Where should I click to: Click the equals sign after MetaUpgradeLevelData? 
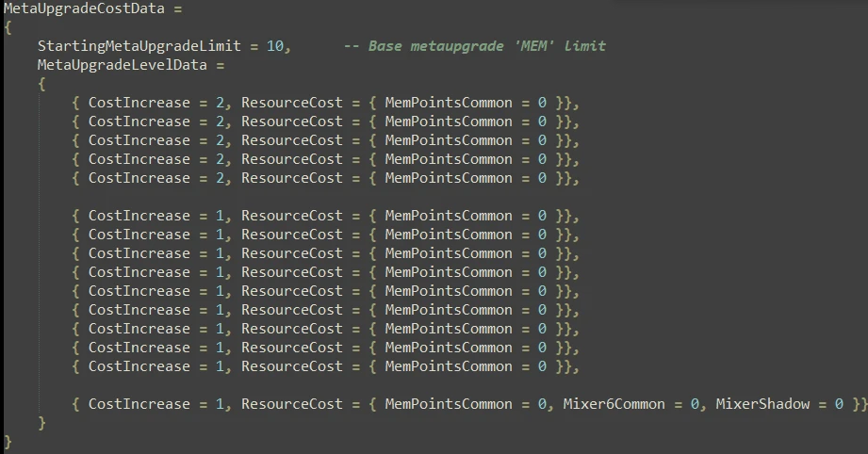click(221, 65)
